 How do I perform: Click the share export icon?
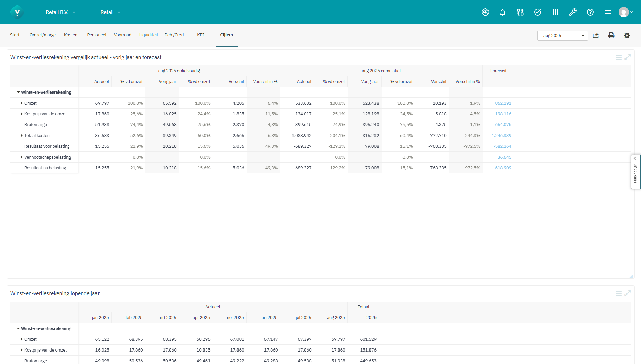click(596, 35)
